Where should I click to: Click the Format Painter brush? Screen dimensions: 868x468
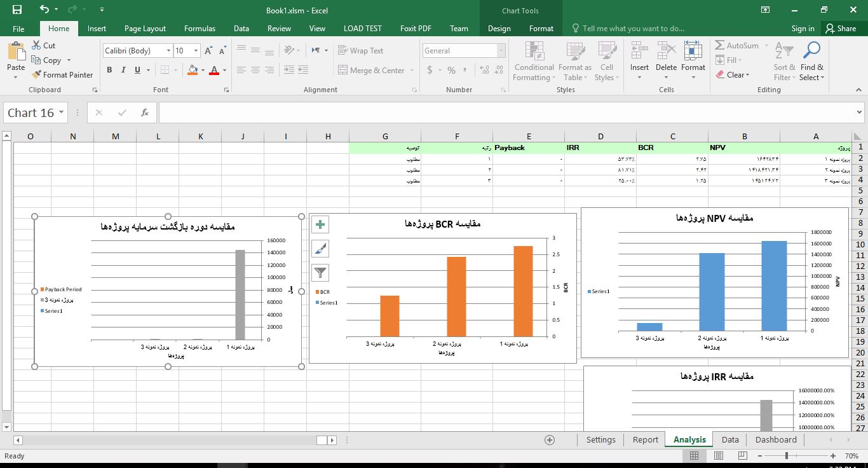(x=36, y=74)
